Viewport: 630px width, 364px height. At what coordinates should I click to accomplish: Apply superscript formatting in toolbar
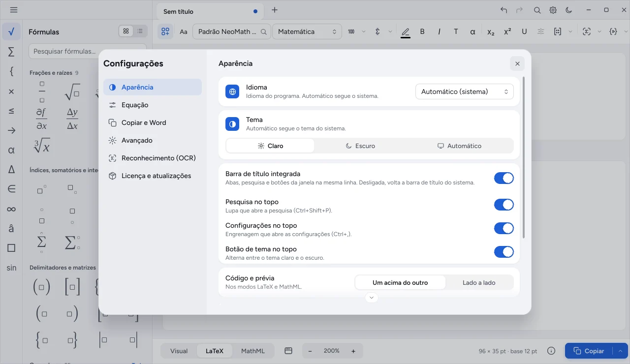[507, 31]
